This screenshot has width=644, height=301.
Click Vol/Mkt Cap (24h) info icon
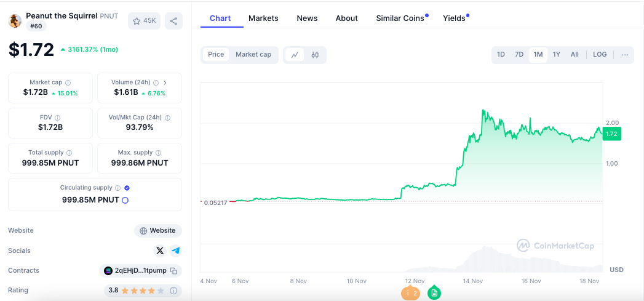tap(167, 118)
